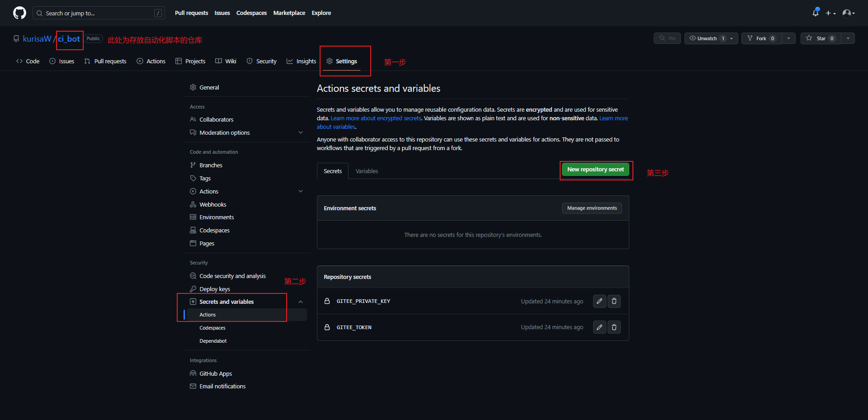
Task: Open Learn more about variables link
Action: point(613,118)
